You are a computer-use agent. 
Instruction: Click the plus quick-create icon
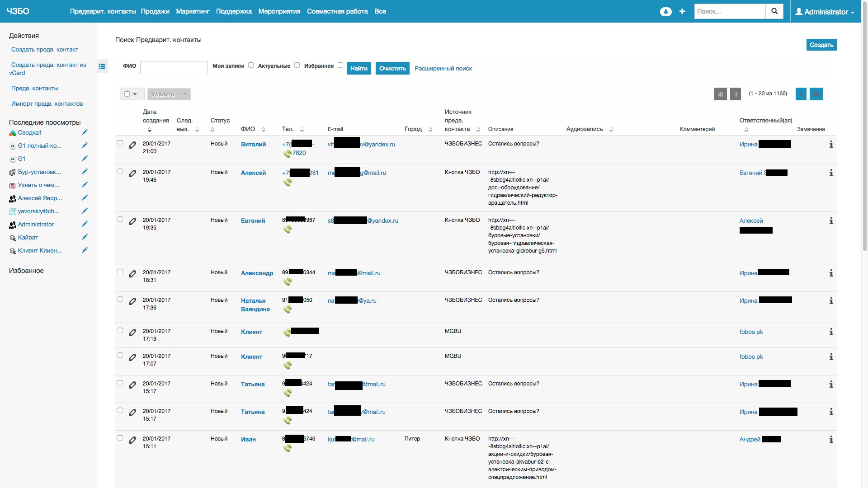(x=682, y=12)
